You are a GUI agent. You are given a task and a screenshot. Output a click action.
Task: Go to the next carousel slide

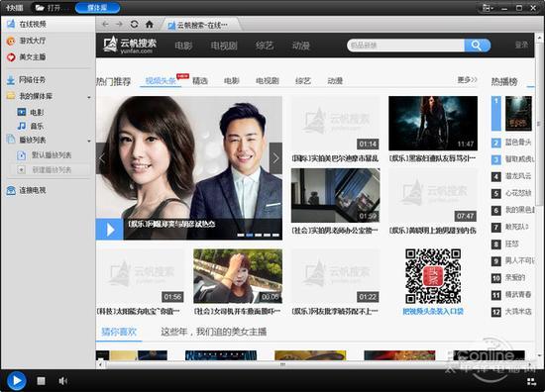tap(276, 158)
